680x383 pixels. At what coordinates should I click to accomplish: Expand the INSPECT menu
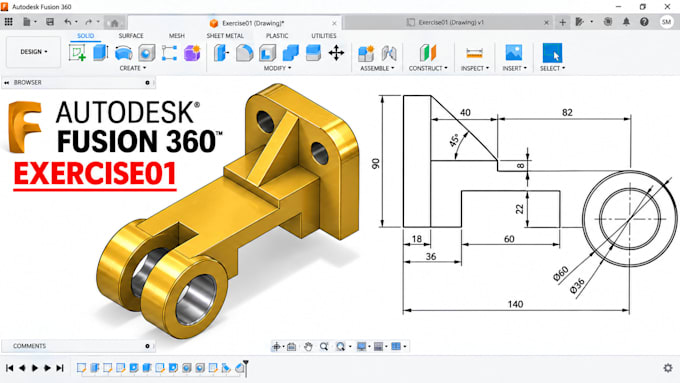tap(475, 68)
